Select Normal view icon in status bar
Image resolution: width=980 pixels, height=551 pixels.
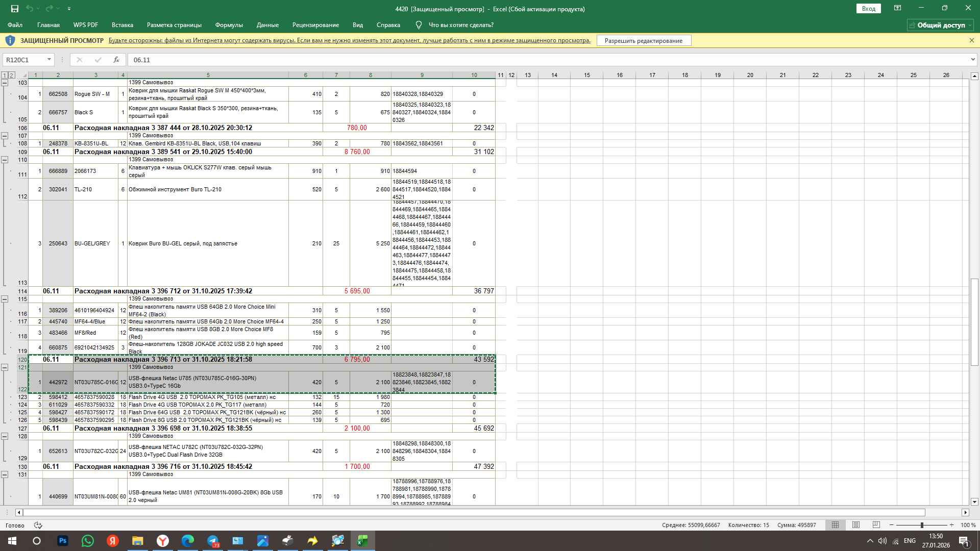tap(836, 525)
